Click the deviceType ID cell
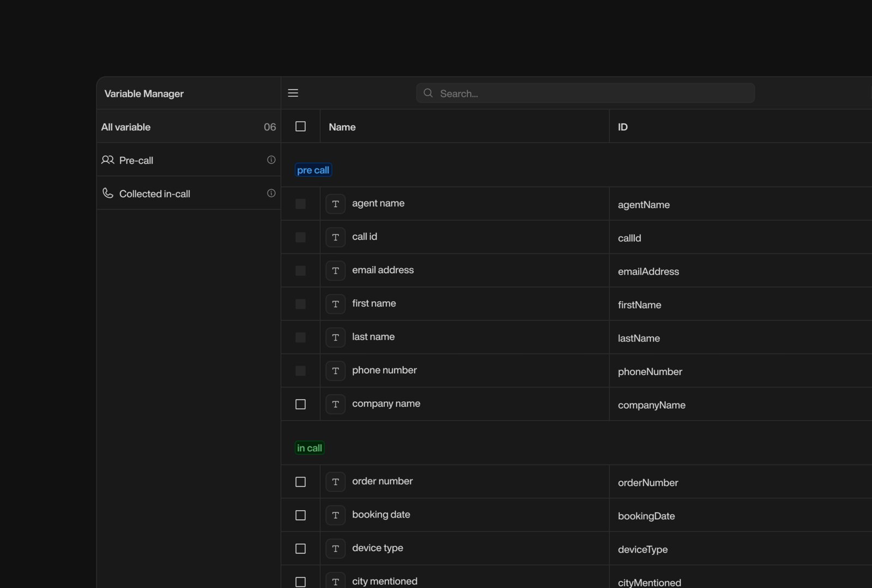This screenshot has height=588, width=872. (x=643, y=549)
